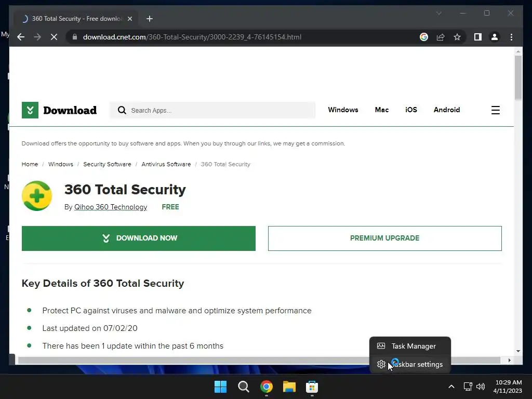The height and width of the screenshot is (399, 532).
Task: Click the FREE price label
Action: pos(170,207)
